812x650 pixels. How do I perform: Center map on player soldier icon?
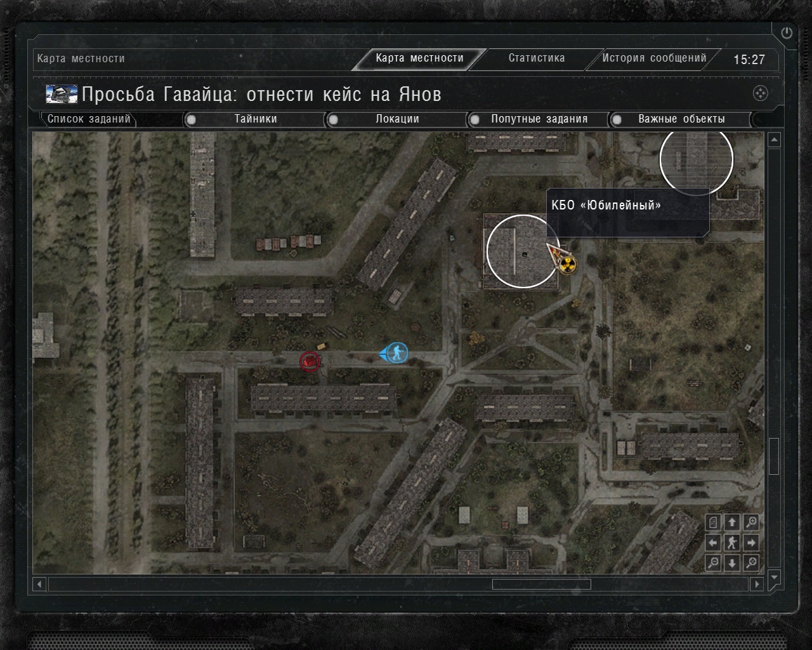pyautogui.click(x=732, y=543)
